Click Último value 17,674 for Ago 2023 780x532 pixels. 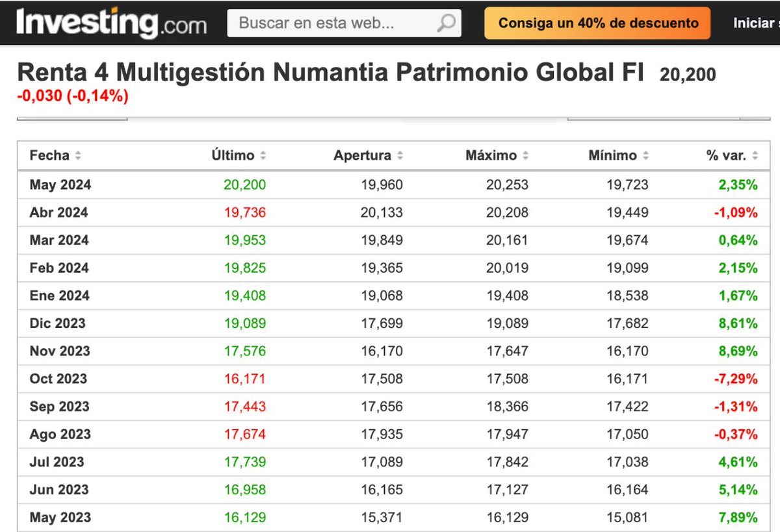pyautogui.click(x=244, y=435)
